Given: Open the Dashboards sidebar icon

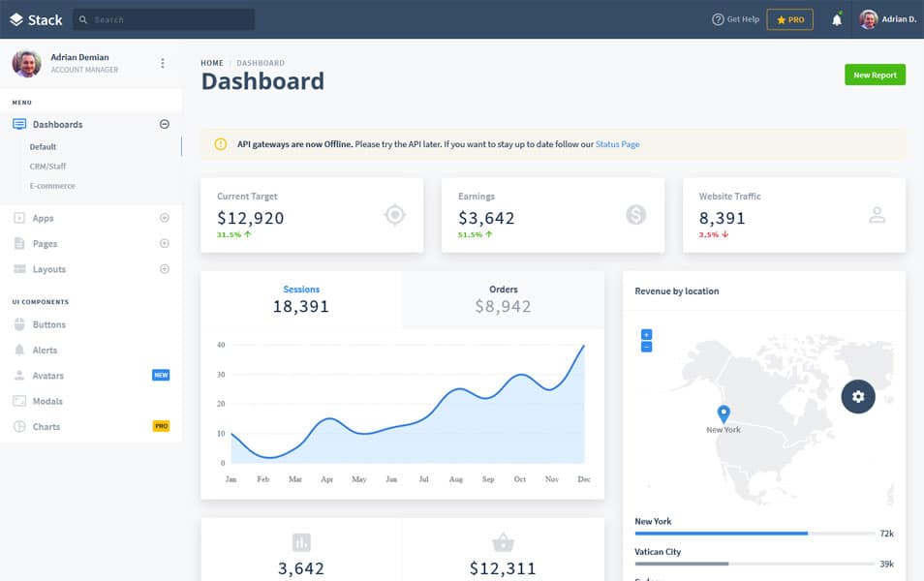Looking at the screenshot, I should click(19, 124).
